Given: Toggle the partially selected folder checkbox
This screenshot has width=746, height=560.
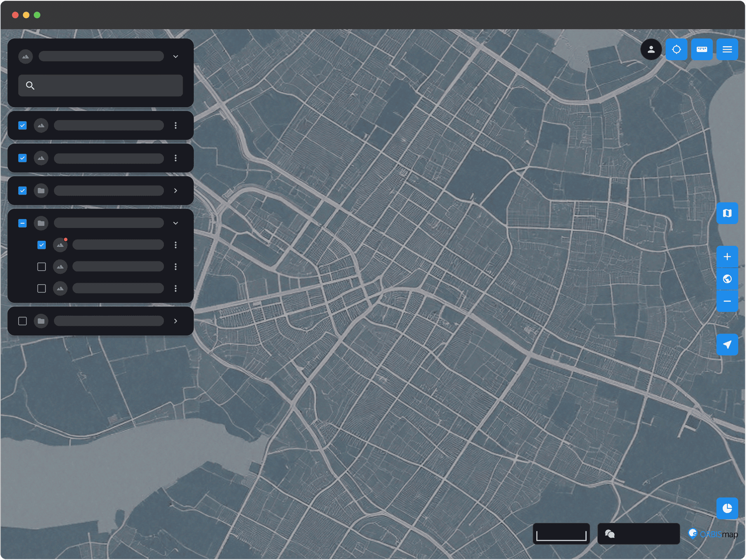Looking at the screenshot, I should (x=23, y=223).
